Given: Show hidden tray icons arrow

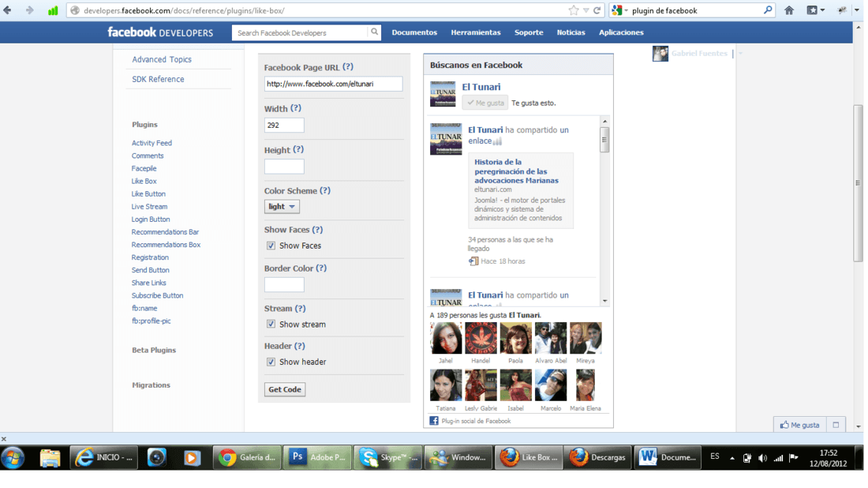Looking at the screenshot, I should pyautogui.click(x=731, y=459).
